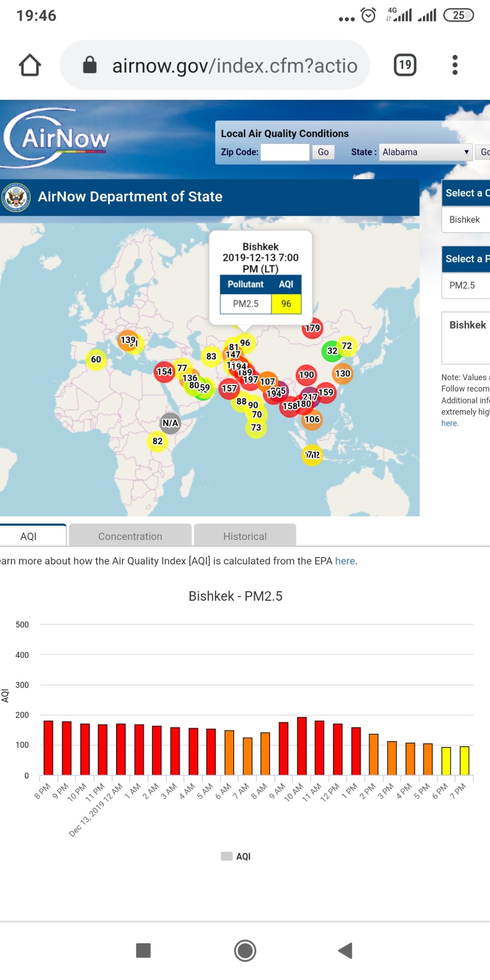This screenshot has height=980, width=490.
Task: Open the city selector showing Bishkek
Action: (x=465, y=220)
